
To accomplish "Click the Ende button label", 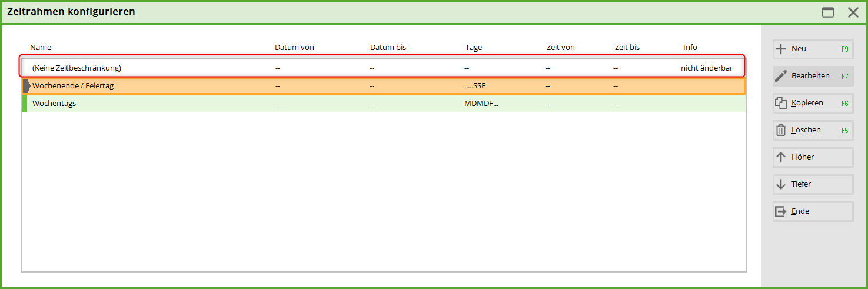I will [x=800, y=211].
